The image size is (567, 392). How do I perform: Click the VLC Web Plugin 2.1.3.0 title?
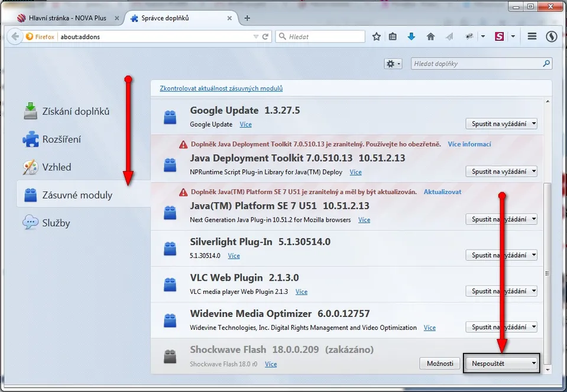pyautogui.click(x=244, y=277)
